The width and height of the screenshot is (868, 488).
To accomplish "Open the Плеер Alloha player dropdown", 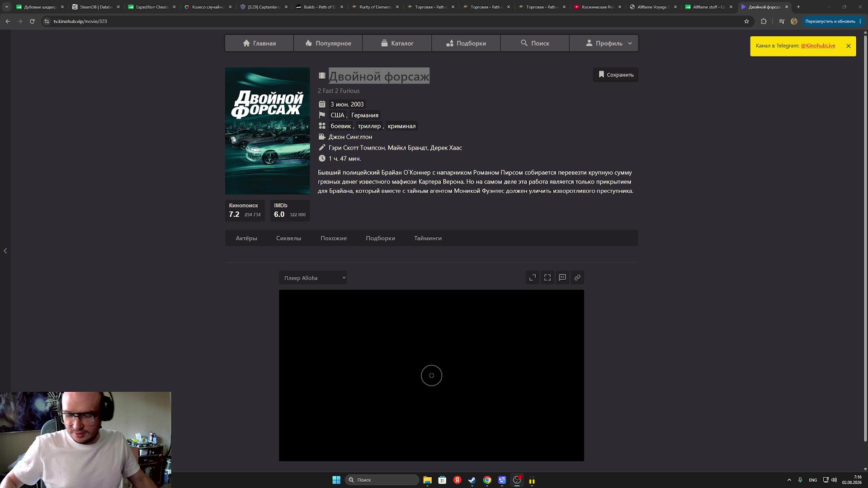I will 313,278.
